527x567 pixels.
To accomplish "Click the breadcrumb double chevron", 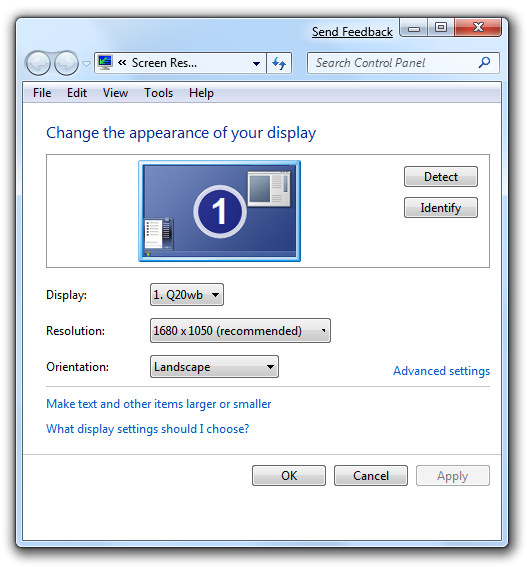I will click(122, 63).
